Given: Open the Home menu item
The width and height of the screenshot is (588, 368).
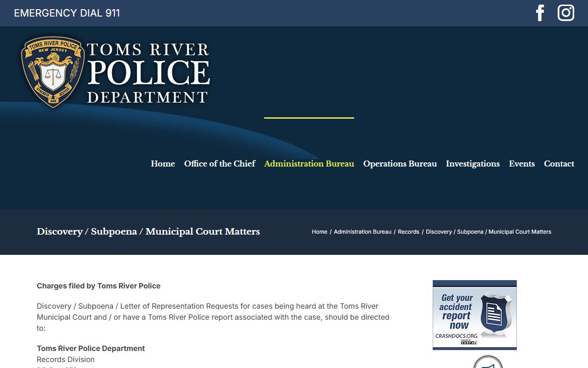Looking at the screenshot, I should 163,164.
